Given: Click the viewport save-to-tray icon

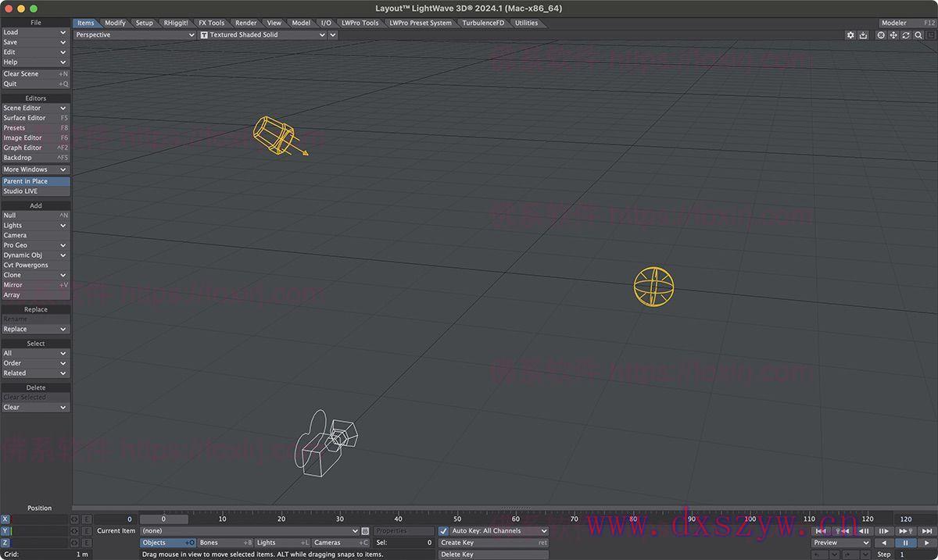Looking at the screenshot, I should pyautogui.click(x=863, y=35).
